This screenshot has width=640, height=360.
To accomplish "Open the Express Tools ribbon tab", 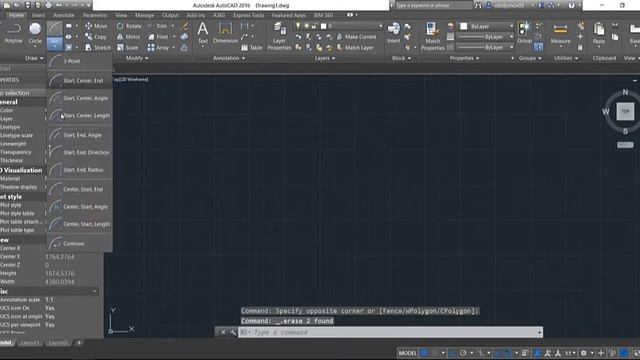I will point(249,15).
